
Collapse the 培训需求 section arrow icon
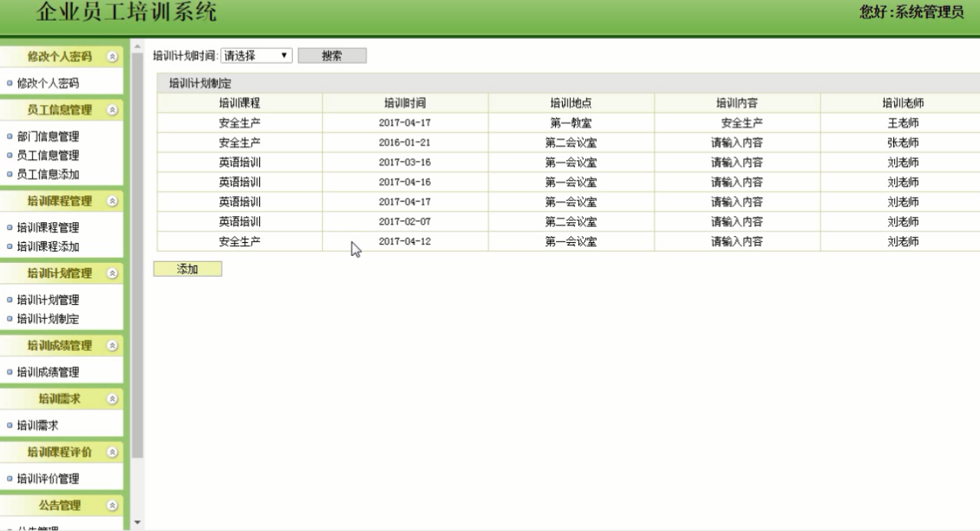[113, 398]
